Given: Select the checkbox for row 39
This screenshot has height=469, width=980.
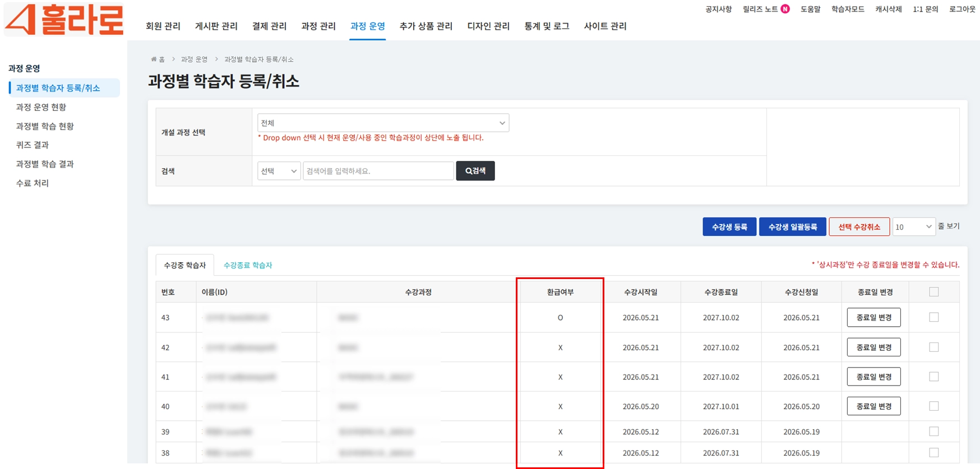Looking at the screenshot, I should pyautogui.click(x=933, y=431).
